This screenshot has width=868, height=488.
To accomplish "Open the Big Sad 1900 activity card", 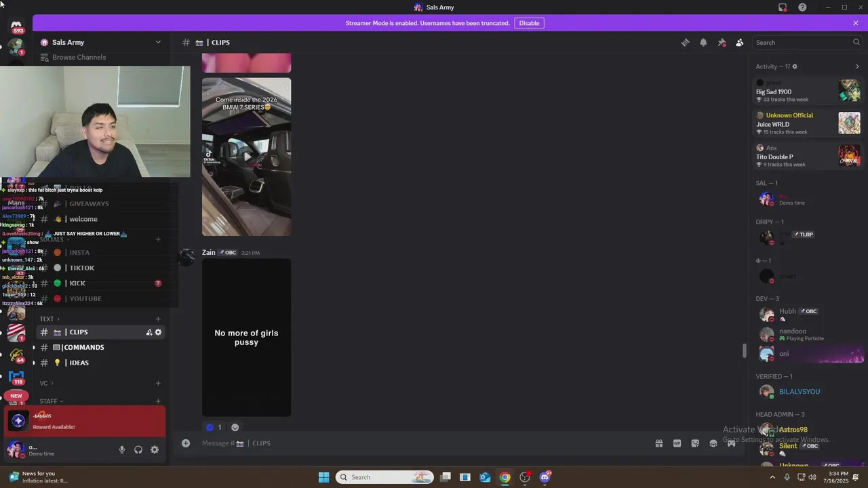I will (808, 91).
